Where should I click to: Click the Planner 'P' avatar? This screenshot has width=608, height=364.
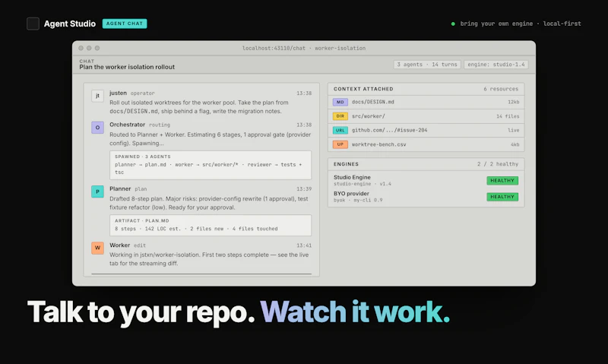point(97,191)
